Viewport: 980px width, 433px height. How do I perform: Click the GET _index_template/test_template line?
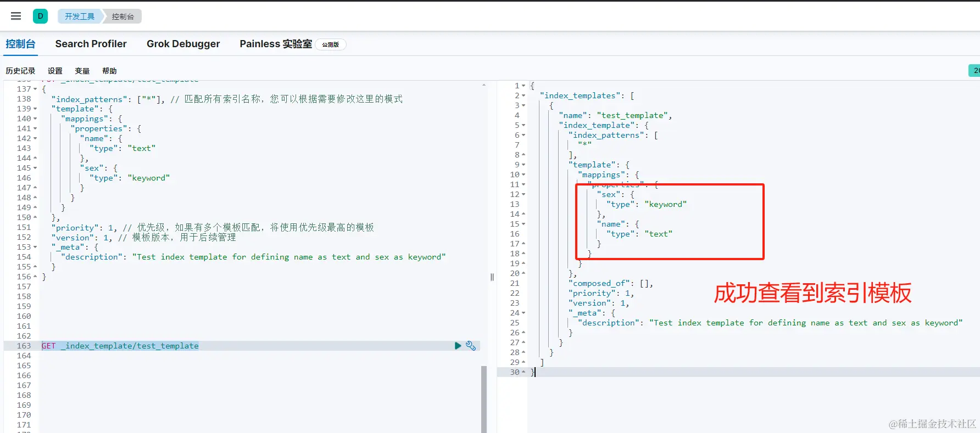tap(120, 346)
